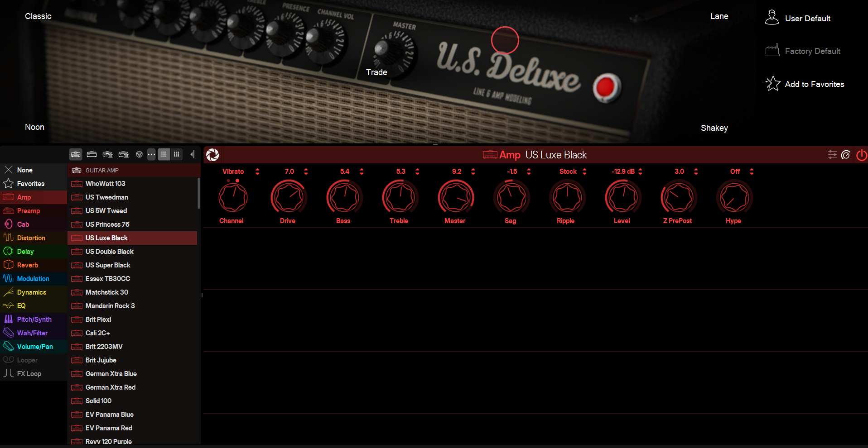Click the model list vertical scrollbar
868x448 pixels.
coord(198,193)
